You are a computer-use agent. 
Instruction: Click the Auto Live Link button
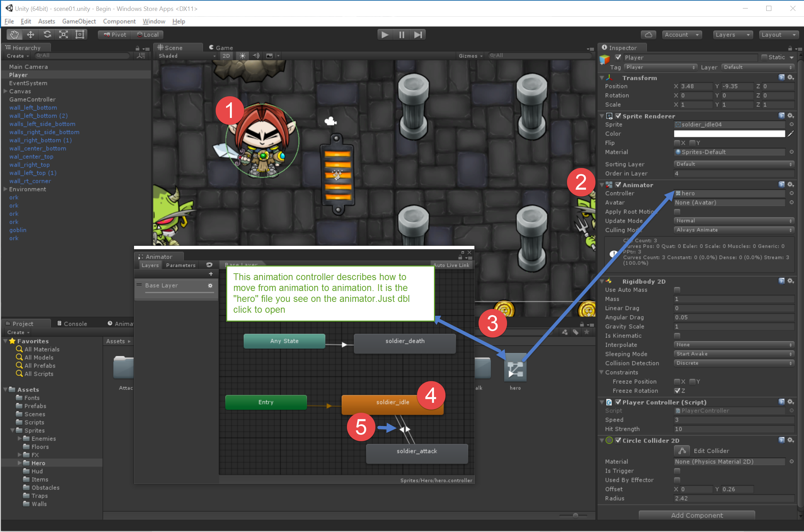[x=451, y=265]
